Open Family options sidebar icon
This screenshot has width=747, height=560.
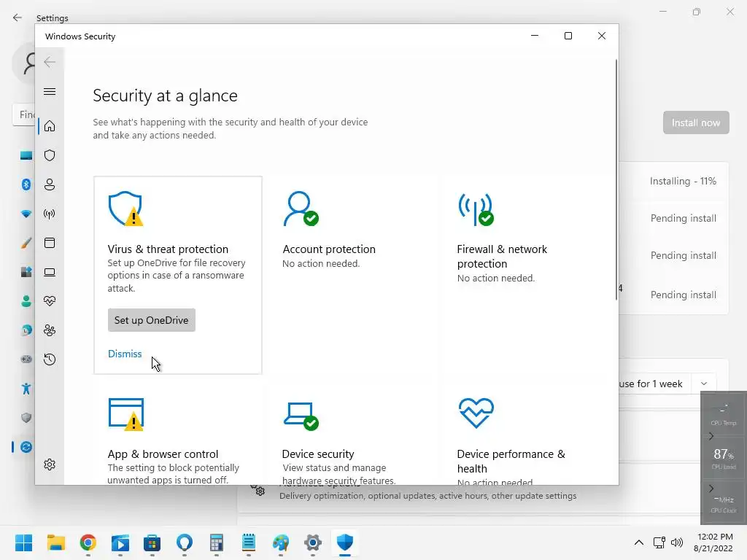click(50, 330)
